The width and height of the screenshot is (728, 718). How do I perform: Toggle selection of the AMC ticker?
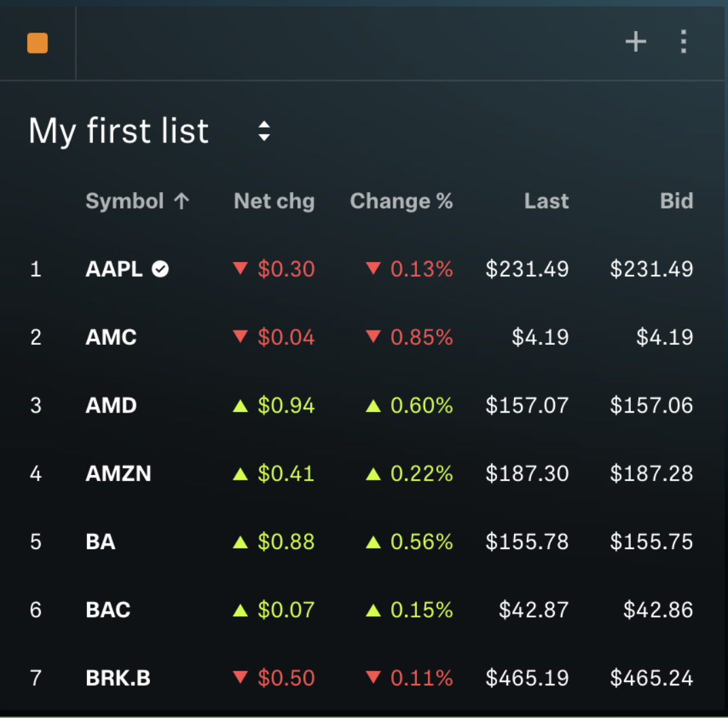[x=110, y=337]
